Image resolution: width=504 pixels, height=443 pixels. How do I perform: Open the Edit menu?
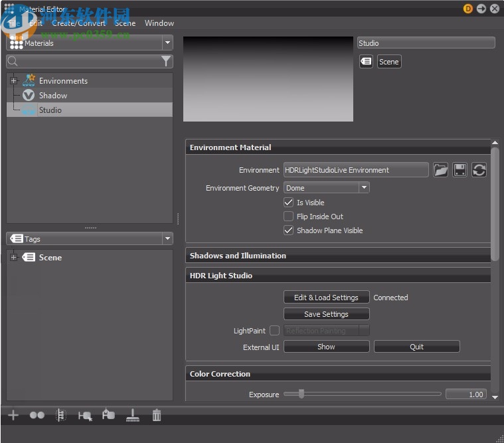pyautogui.click(x=36, y=23)
